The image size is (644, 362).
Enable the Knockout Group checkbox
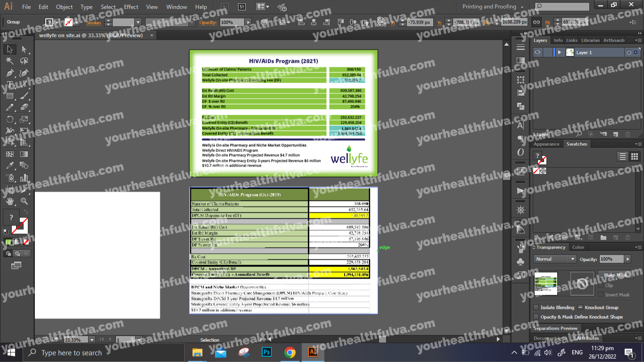pos(580,307)
